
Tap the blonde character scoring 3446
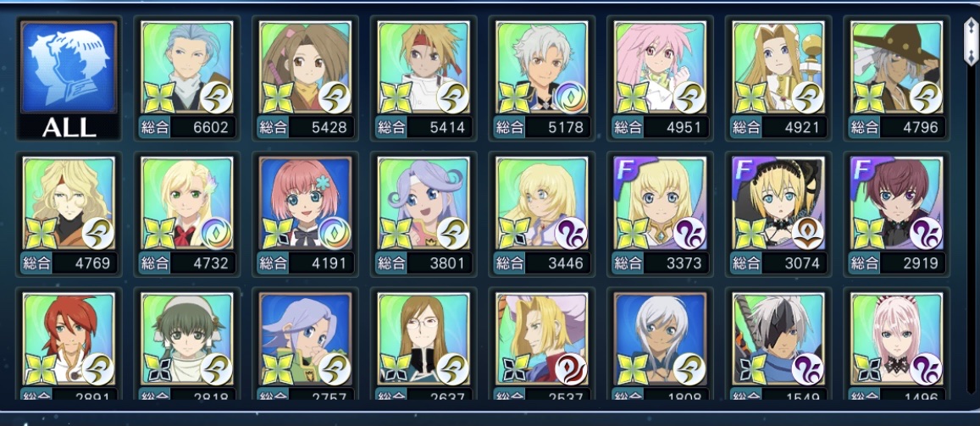click(x=542, y=215)
